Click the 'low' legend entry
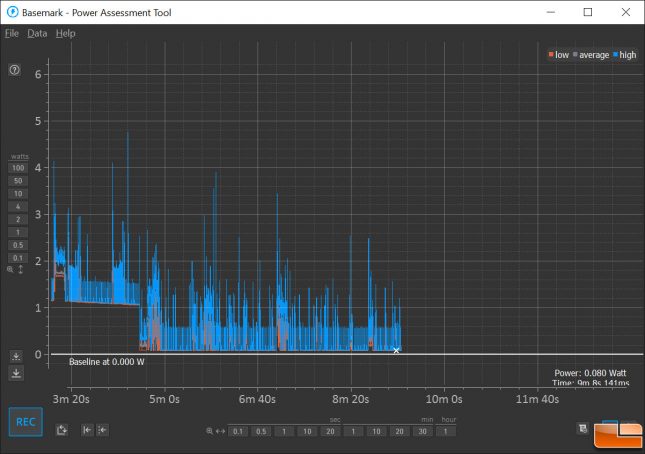This screenshot has height=454, width=645. tap(559, 55)
